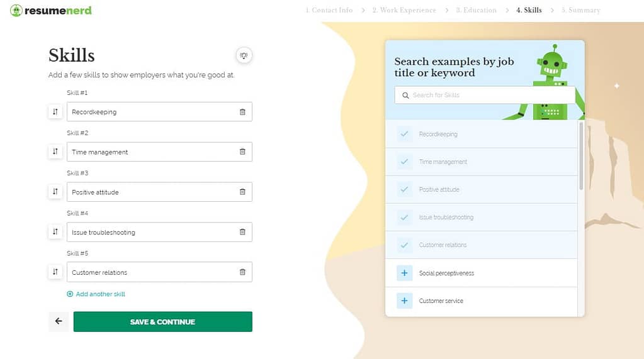Click the resumenerd logo
Image resolution: width=644 pixels, height=359 pixels.
[51, 10]
